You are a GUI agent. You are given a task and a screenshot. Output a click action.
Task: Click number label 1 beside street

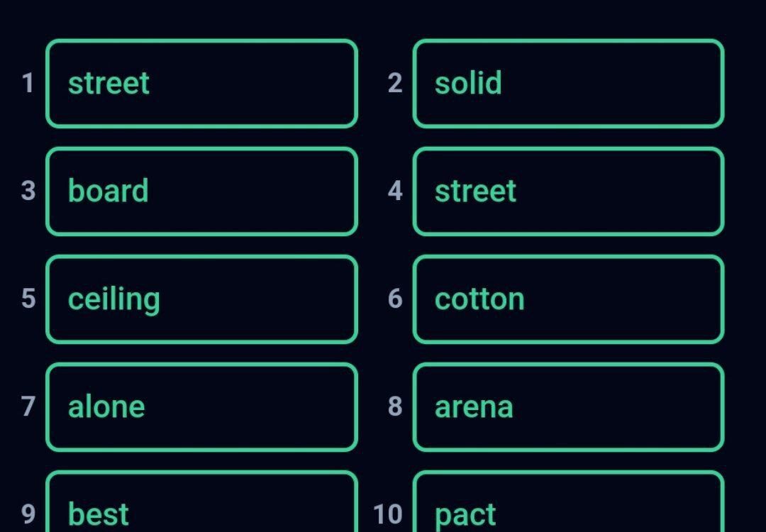coord(28,83)
